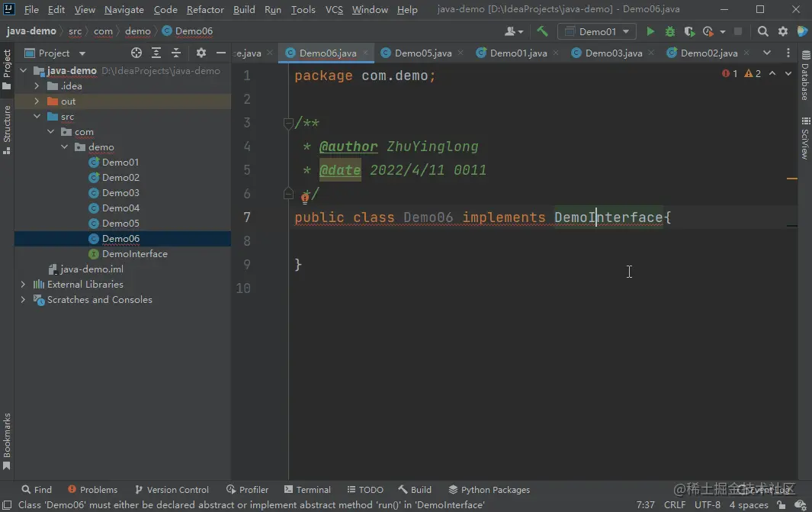Open Bookmarks tool window
The height and width of the screenshot is (512, 812).
(7, 441)
